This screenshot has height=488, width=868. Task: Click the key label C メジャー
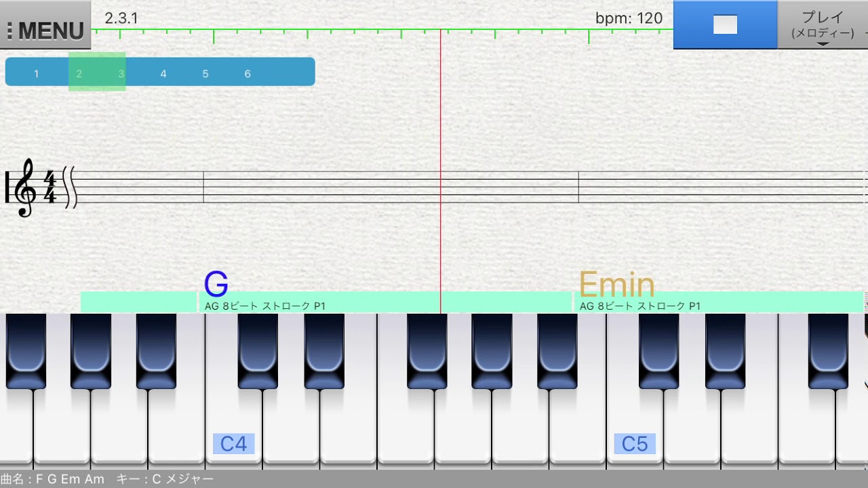pos(182,479)
